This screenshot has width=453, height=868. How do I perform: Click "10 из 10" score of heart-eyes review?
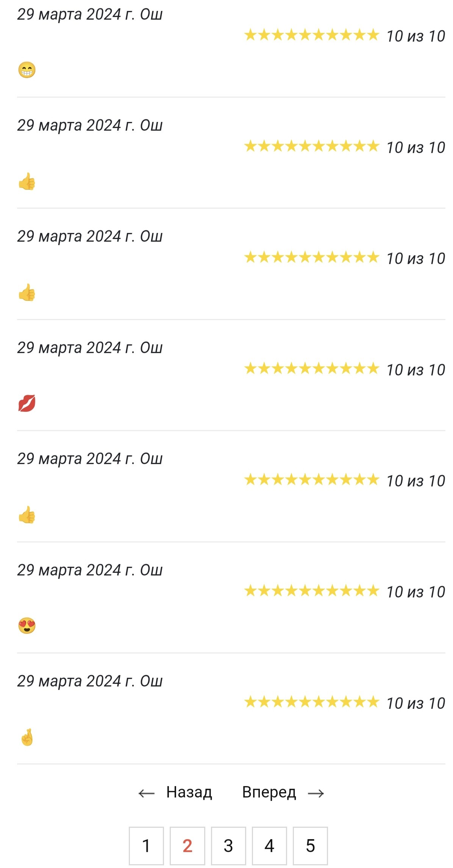(x=416, y=592)
